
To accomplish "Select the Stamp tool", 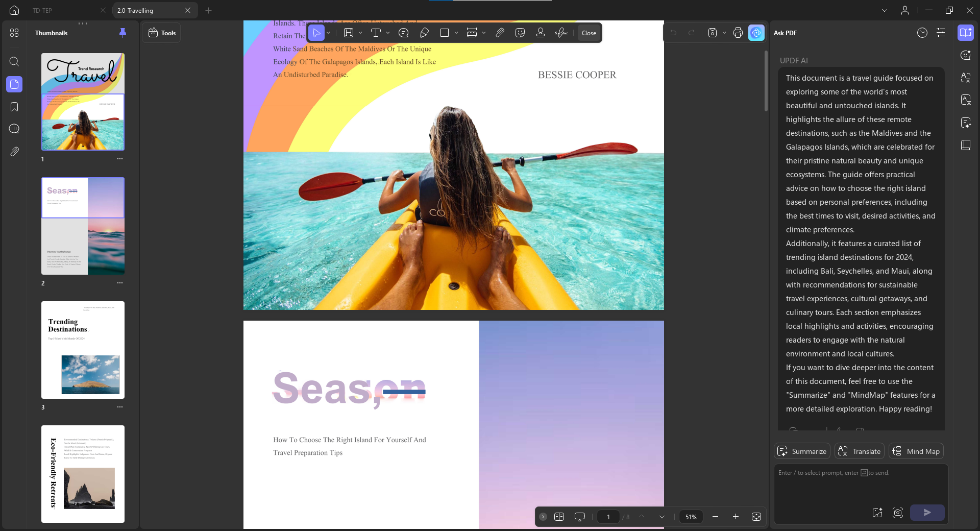I will point(541,33).
